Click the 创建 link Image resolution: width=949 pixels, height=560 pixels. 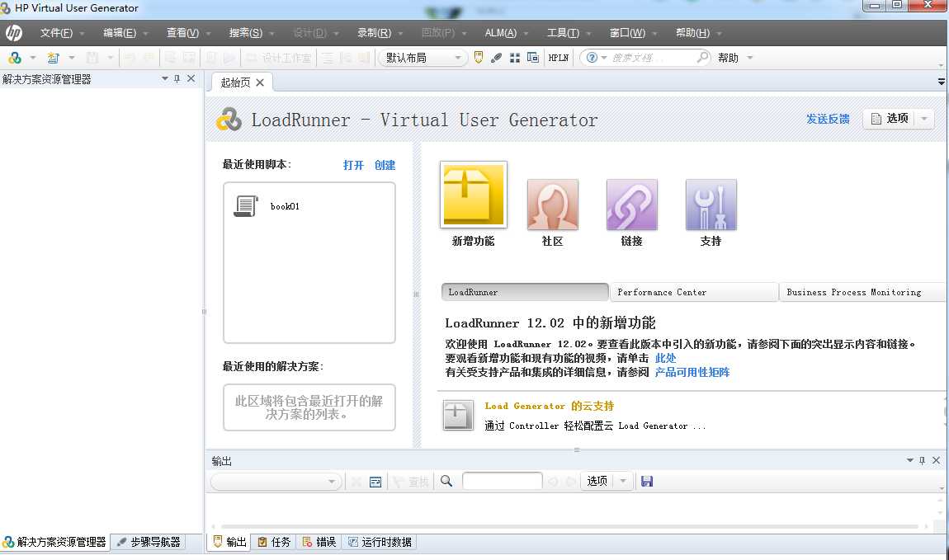(385, 165)
